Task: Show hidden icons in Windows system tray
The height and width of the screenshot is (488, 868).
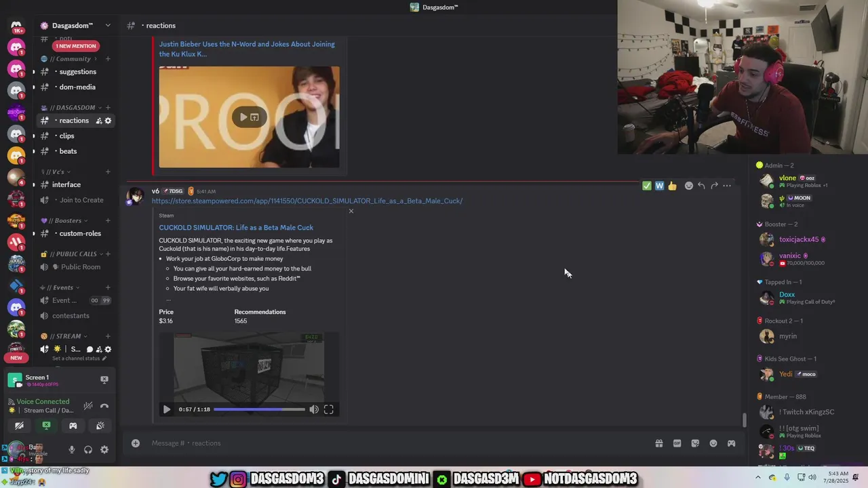Action: tap(758, 478)
